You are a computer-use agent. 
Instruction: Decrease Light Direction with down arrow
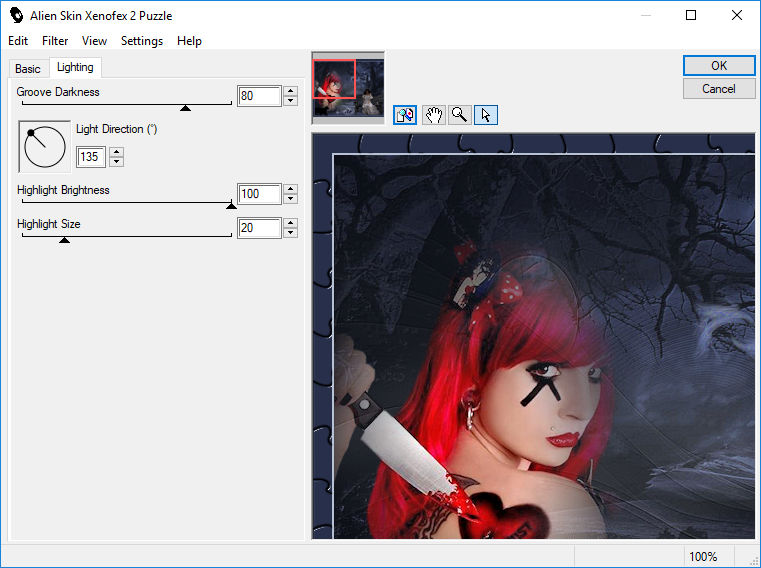point(116,162)
